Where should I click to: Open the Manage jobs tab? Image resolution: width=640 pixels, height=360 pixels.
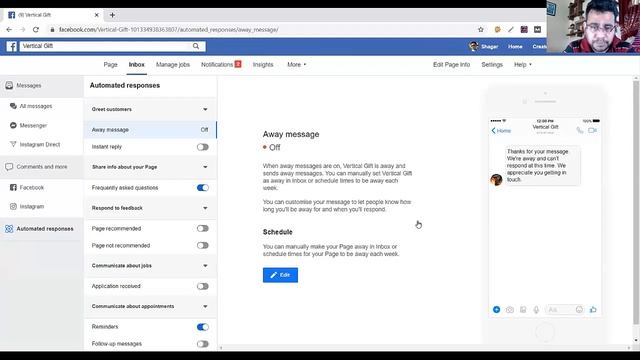tap(173, 64)
